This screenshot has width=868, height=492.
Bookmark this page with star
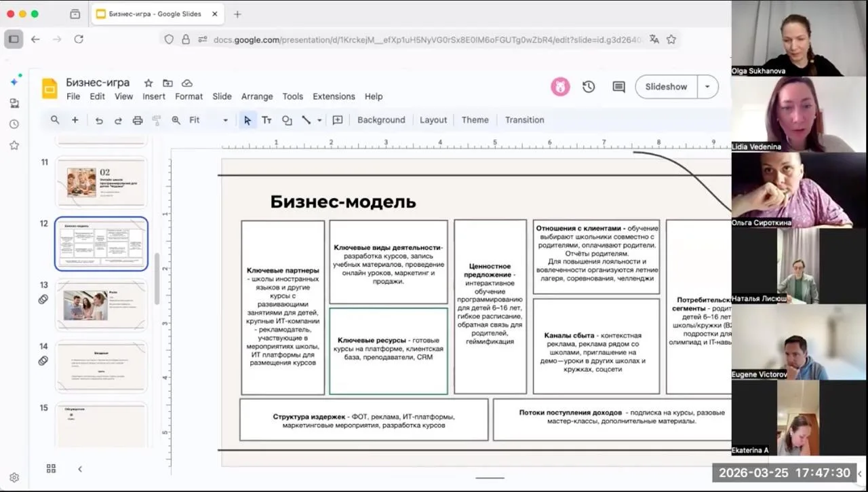point(671,39)
